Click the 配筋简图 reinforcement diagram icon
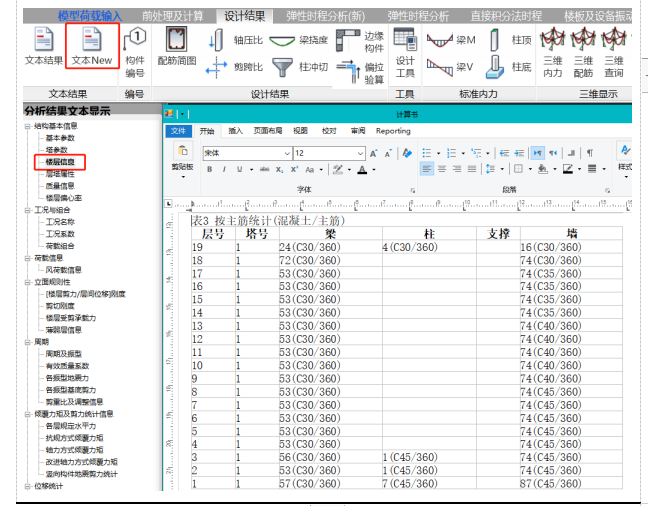 [176, 47]
